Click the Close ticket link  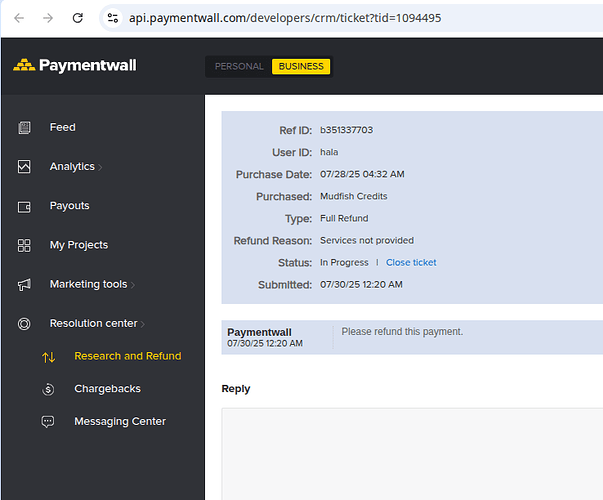[x=411, y=263]
